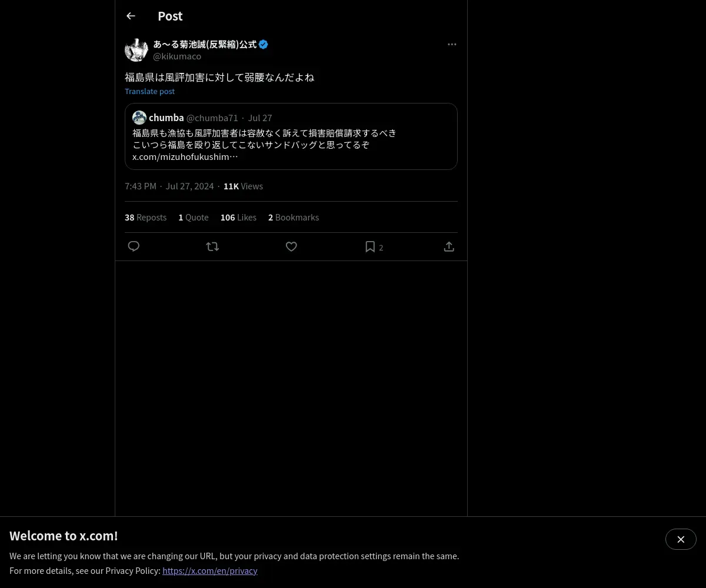The width and height of the screenshot is (706, 588).
Task: Repost using the retweet arrows icon
Action: pos(212,246)
